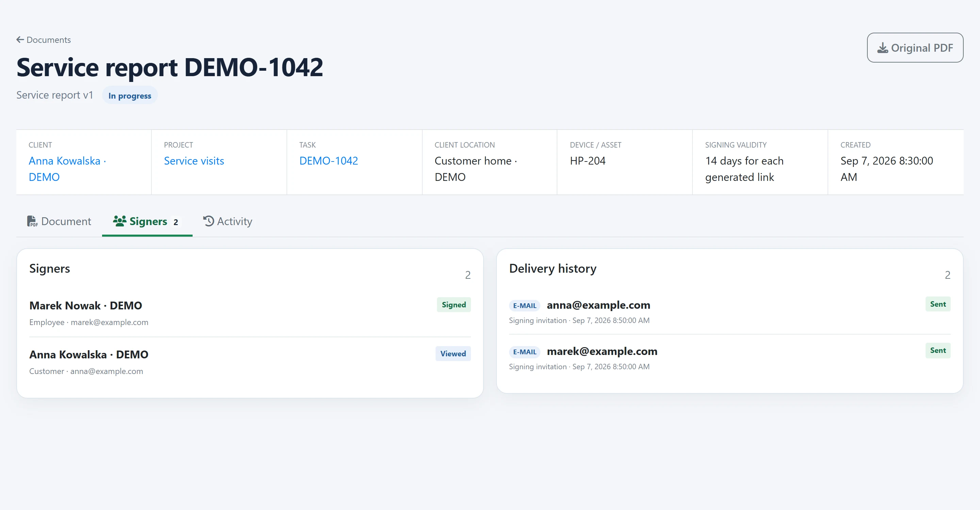980x510 pixels.
Task: Open task DEMO-1042 link
Action: click(329, 161)
